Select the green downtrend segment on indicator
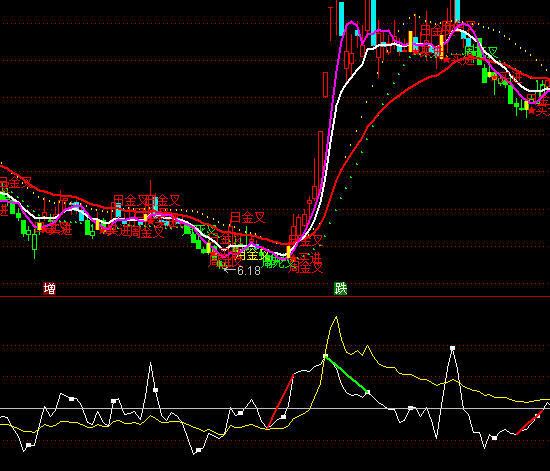The image size is (550, 471). (346, 374)
